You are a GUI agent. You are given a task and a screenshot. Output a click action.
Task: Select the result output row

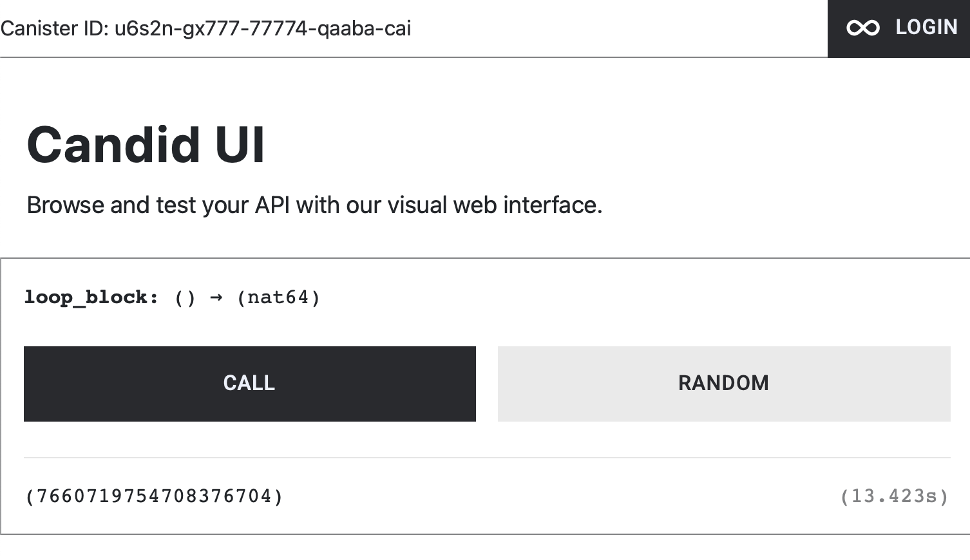[483, 496]
